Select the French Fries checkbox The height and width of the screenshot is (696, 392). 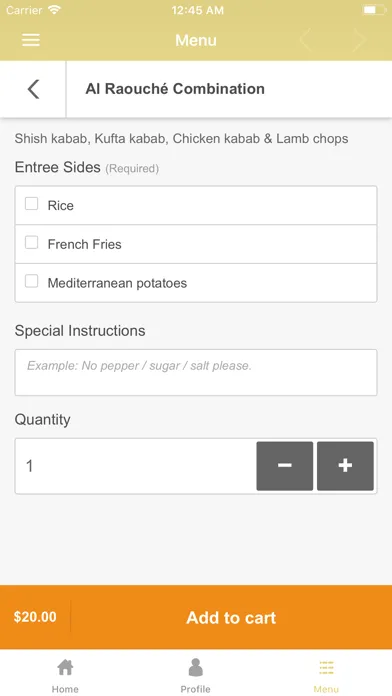click(32, 242)
